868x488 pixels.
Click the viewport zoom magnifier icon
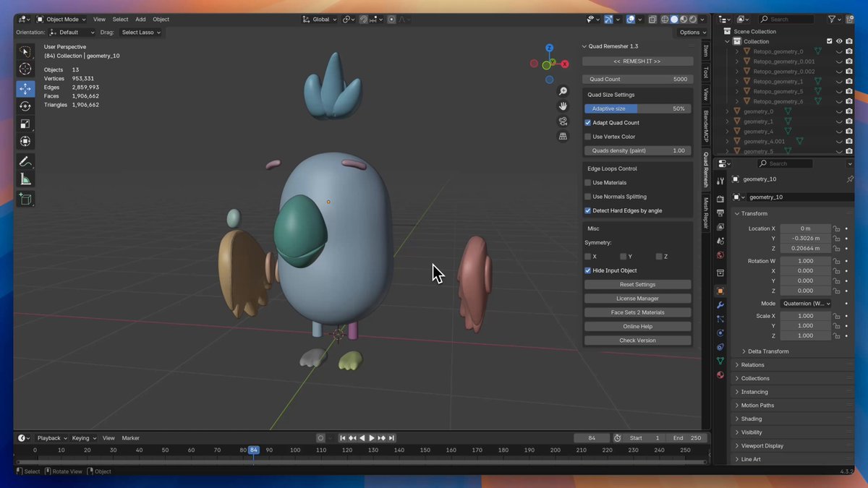tap(563, 91)
